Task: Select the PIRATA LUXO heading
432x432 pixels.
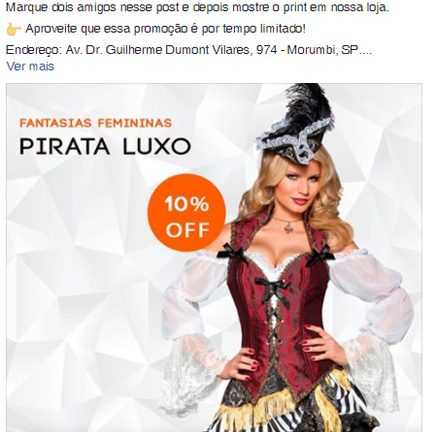Action: (x=105, y=147)
